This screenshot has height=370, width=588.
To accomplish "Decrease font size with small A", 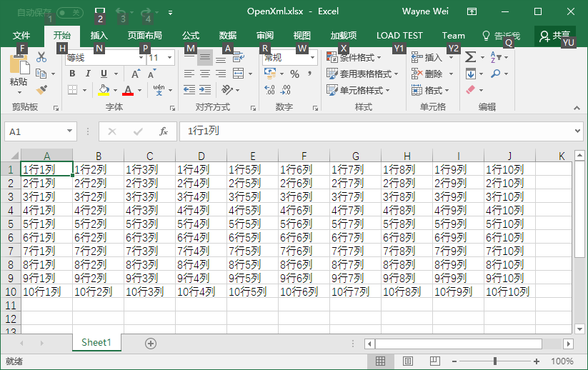I will (x=151, y=74).
